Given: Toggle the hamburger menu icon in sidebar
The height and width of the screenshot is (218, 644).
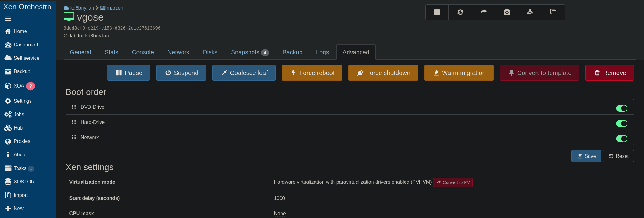Looking at the screenshot, I should (8, 19).
